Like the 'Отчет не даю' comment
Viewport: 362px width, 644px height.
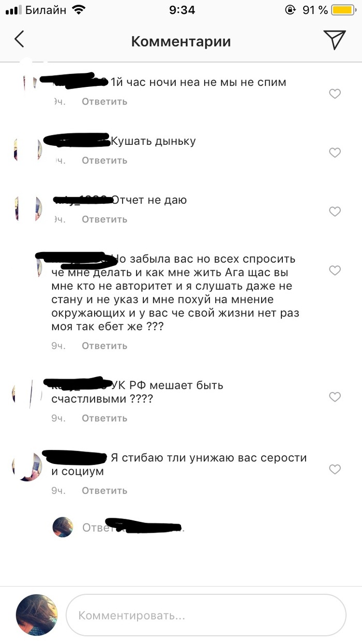(335, 212)
